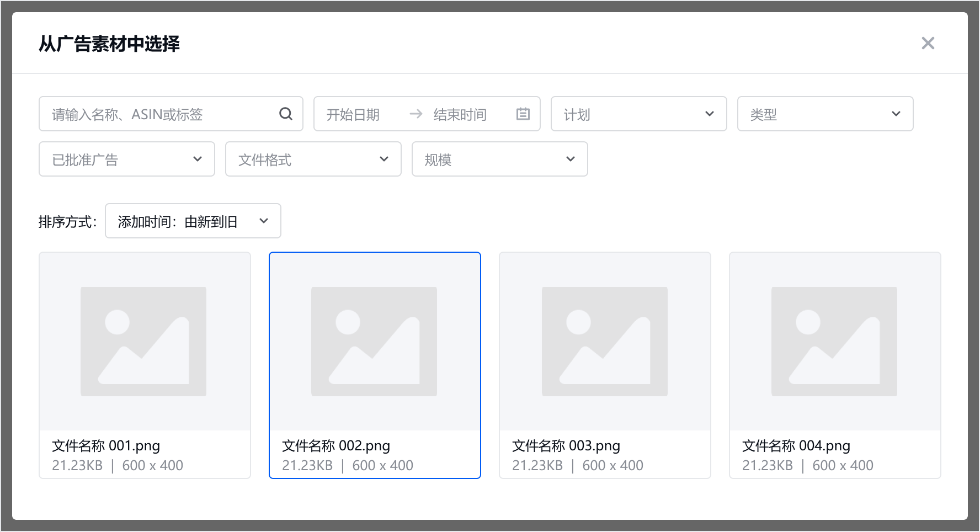The width and height of the screenshot is (980, 532).
Task: Select thumbnail image of 文件名称 001.png
Action: click(x=145, y=342)
